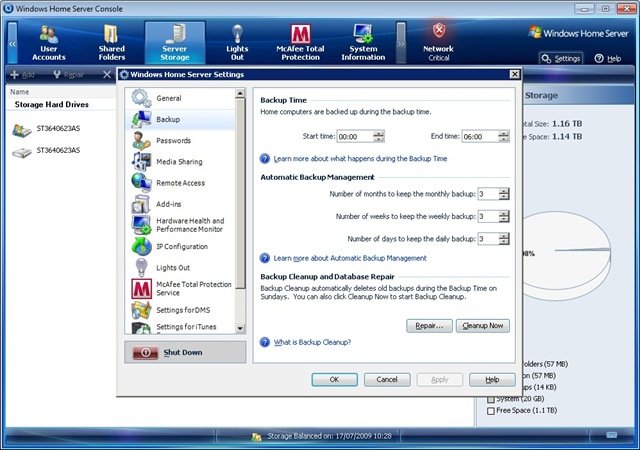Screen dimensions: 640x450
Task: Adjust monthly backup months spinner
Action: pos(504,194)
